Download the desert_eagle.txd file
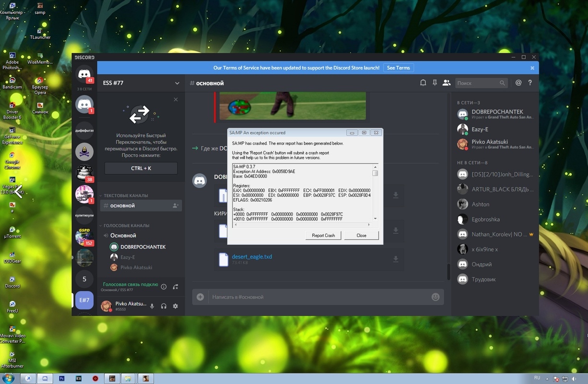Image resolution: width=588 pixels, height=384 pixels. point(396,259)
